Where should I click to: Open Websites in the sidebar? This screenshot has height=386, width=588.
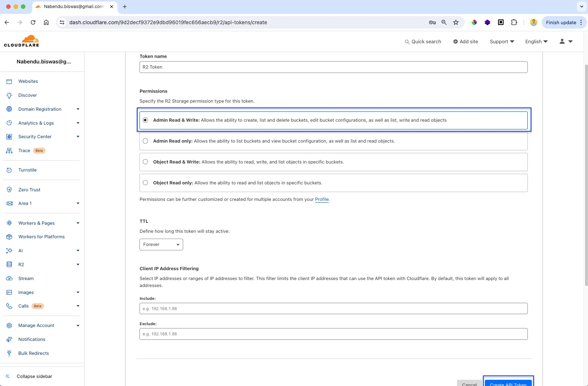(x=28, y=81)
